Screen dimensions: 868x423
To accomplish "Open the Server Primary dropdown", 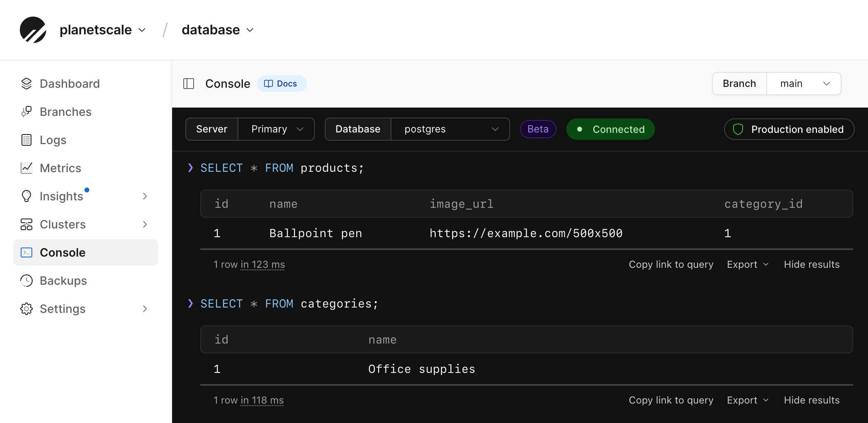I will (x=276, y=129).
